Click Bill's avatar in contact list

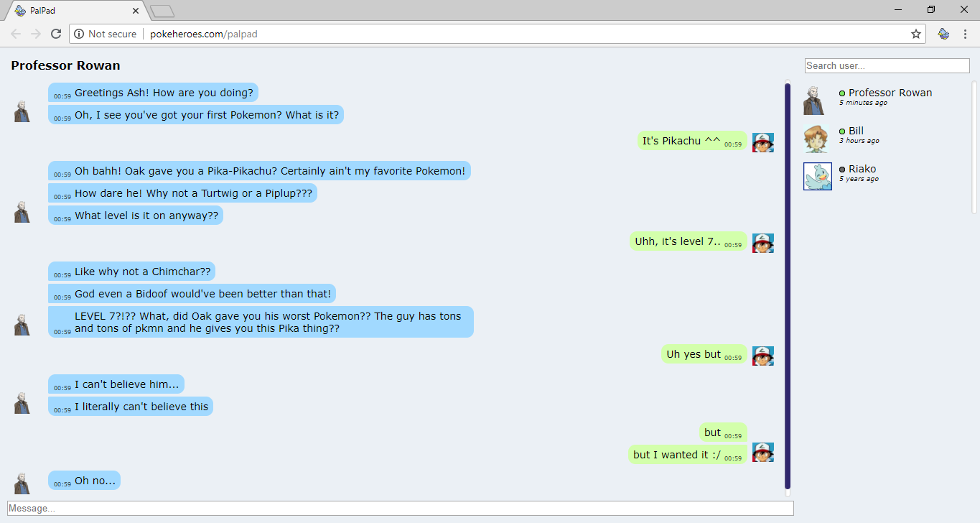click(x=816, y=139)
